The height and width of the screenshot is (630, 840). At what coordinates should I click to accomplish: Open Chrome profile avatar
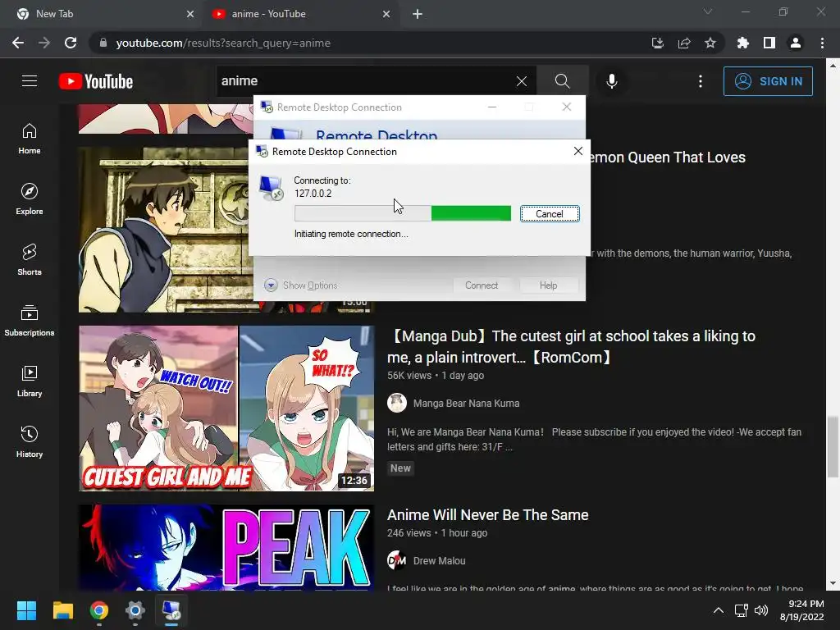[x=796, y=43]
